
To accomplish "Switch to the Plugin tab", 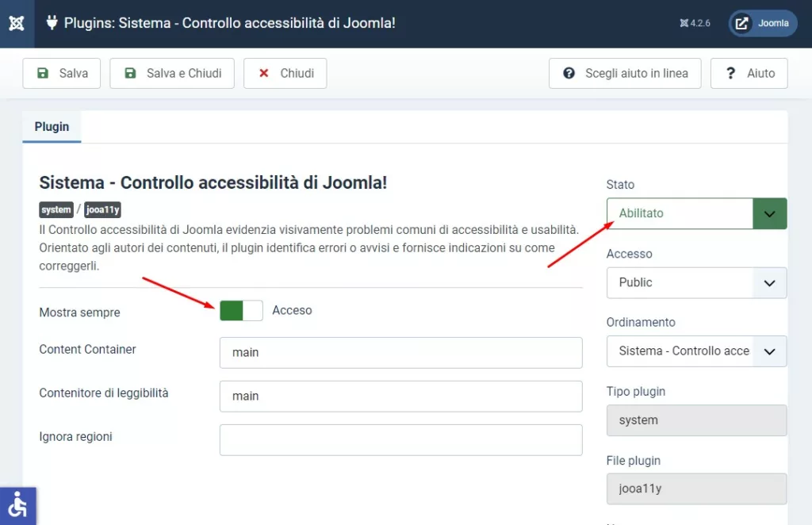I will tap(52, 127).
